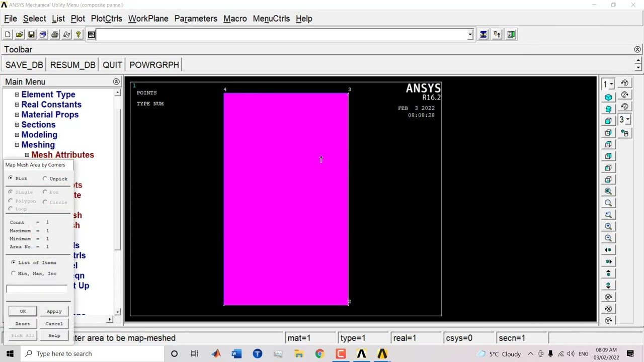Screen dimensions: 644x362
Task: Pan the model left
Action: (608, 250)
